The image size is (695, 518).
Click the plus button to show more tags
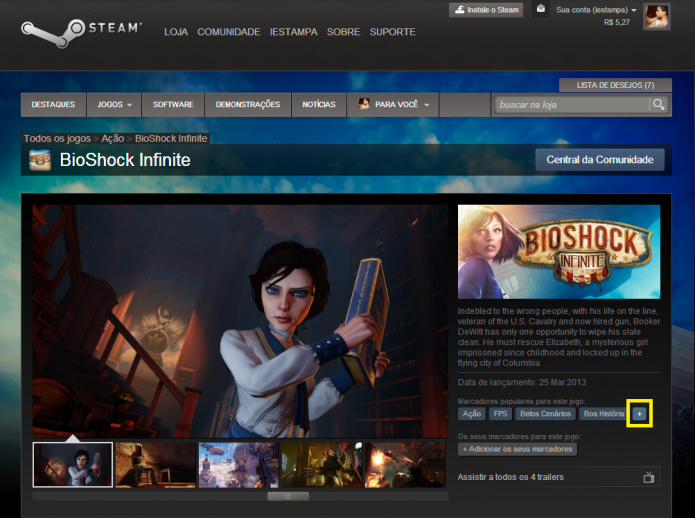tap(639, 414)
